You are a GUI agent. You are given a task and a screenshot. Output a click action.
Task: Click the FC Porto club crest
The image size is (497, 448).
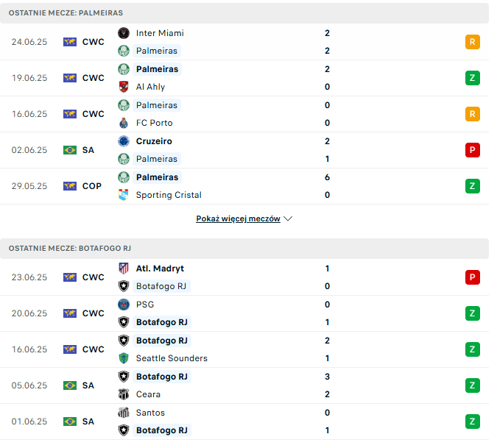coord(124,123)
